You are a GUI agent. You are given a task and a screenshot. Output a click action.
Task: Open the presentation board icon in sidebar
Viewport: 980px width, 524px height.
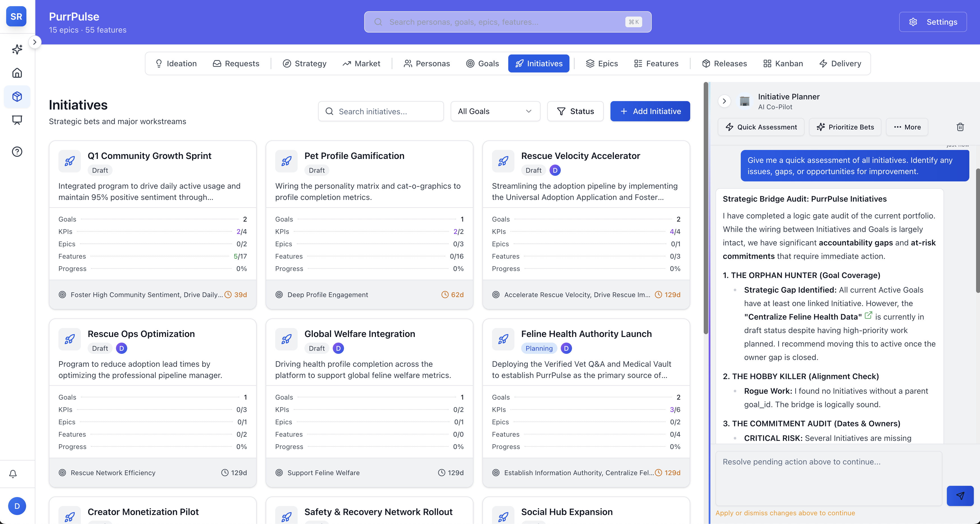17,120
